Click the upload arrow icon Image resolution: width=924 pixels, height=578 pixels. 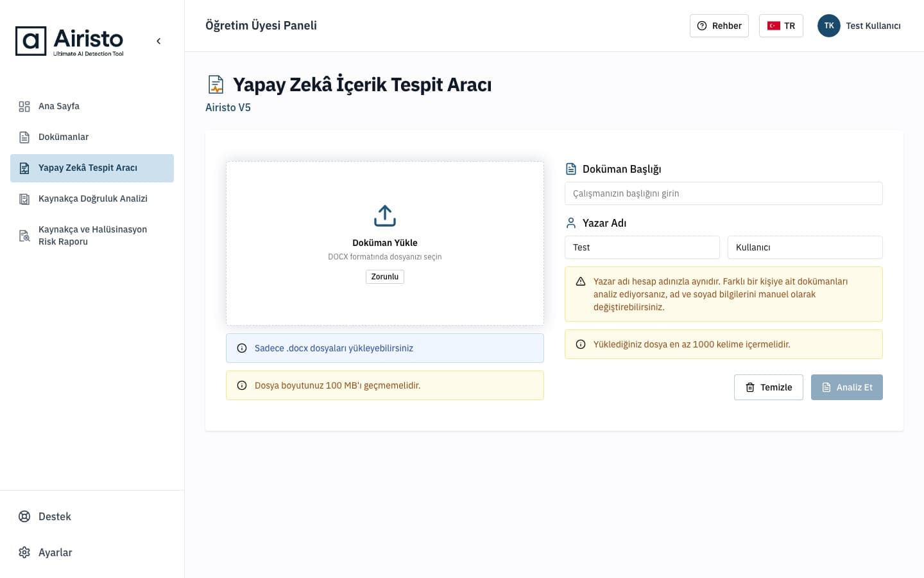pyautogui.click(x=385, y=216)
